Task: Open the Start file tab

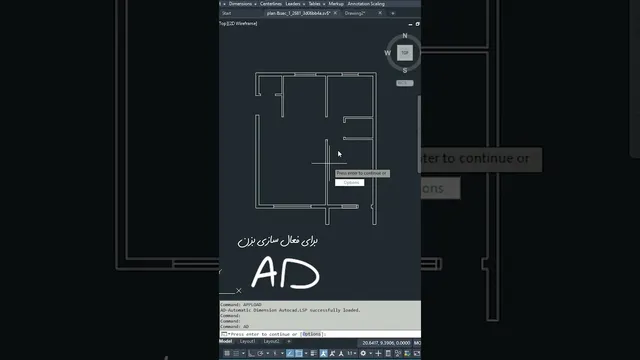Action: tap(227, 13)
